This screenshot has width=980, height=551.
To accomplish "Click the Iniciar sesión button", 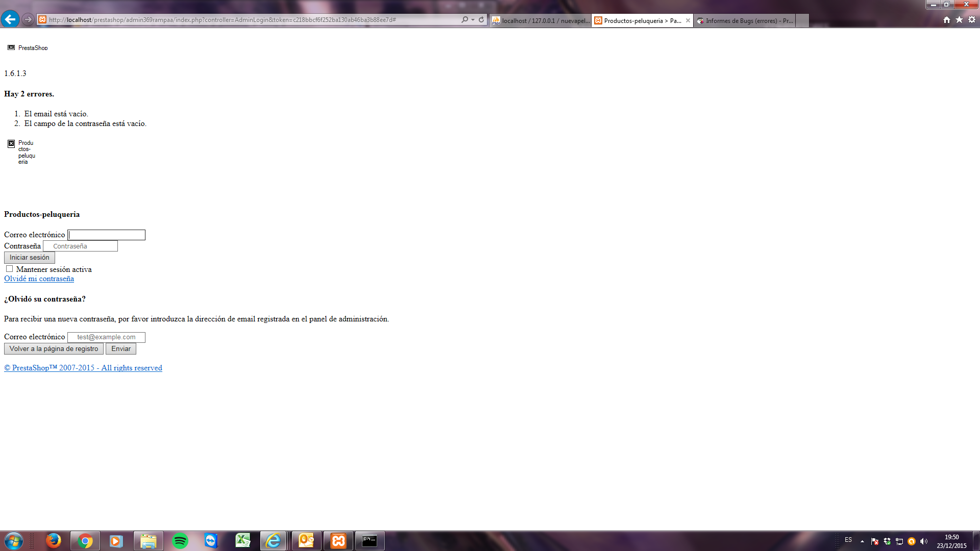I will point(30,258).
